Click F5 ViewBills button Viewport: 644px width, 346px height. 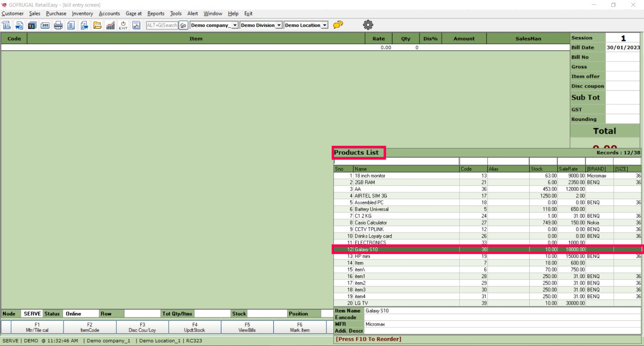coord(247,327)
